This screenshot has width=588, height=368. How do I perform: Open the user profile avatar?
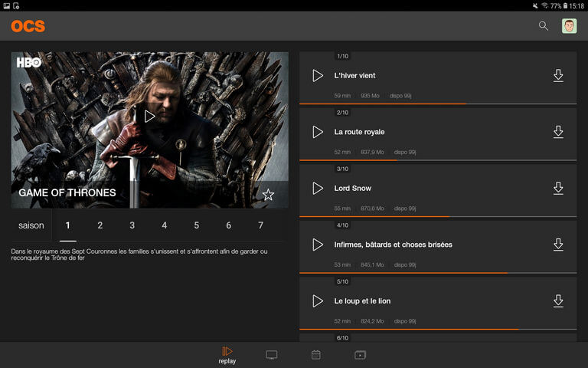tap(569, 26)
